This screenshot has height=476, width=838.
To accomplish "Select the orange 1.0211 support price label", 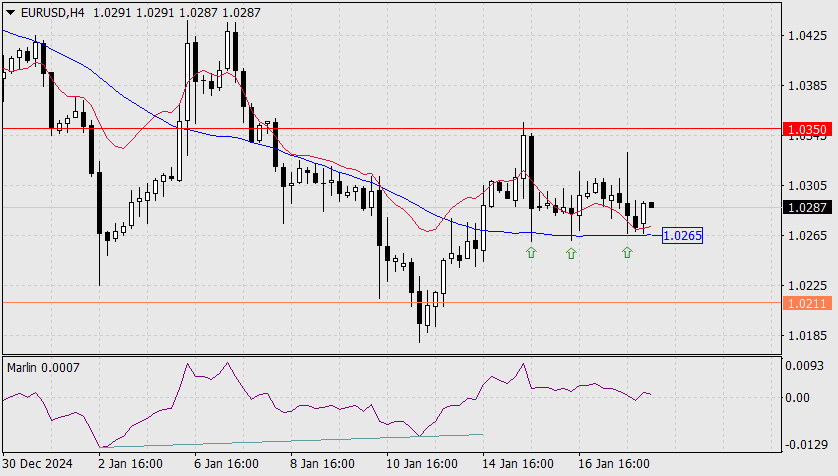I will [x=807, y=303].
